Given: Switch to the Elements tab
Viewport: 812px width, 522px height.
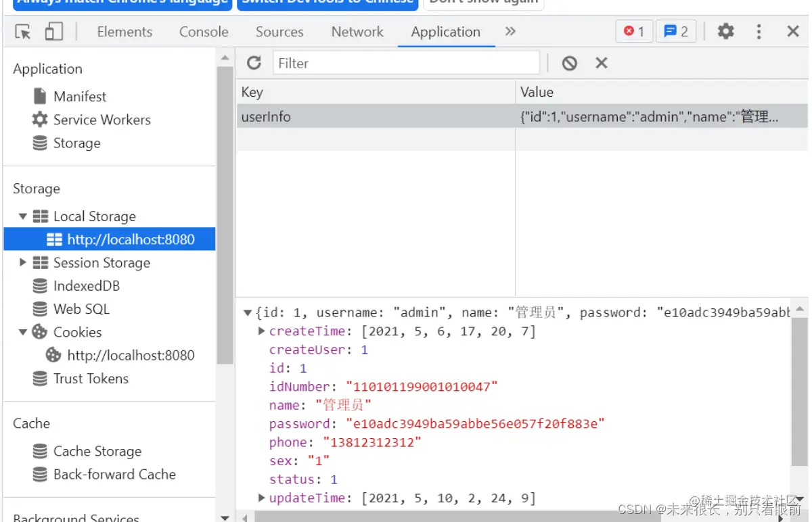Looking at the screenshot, I should pyautogui.click(x=125, y=32).
